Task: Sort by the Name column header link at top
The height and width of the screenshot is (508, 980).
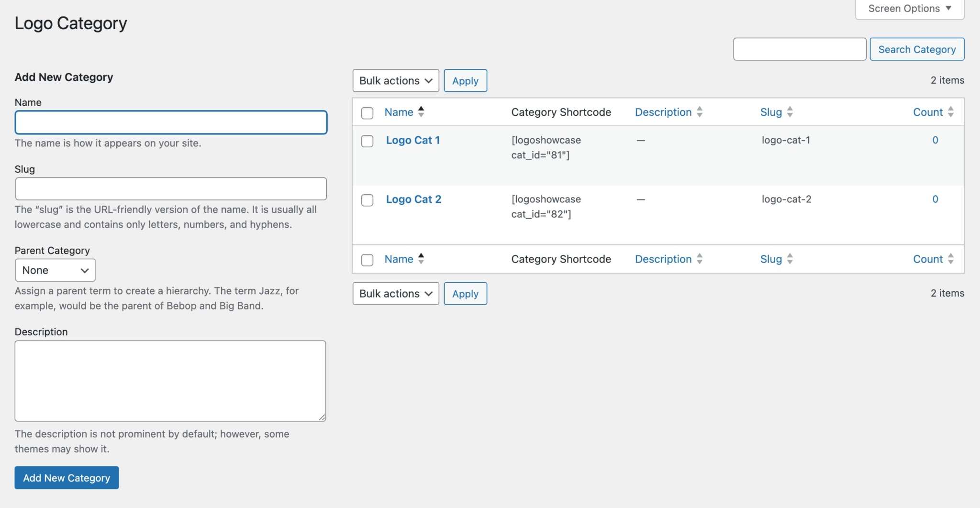Action: click(399, 112)
